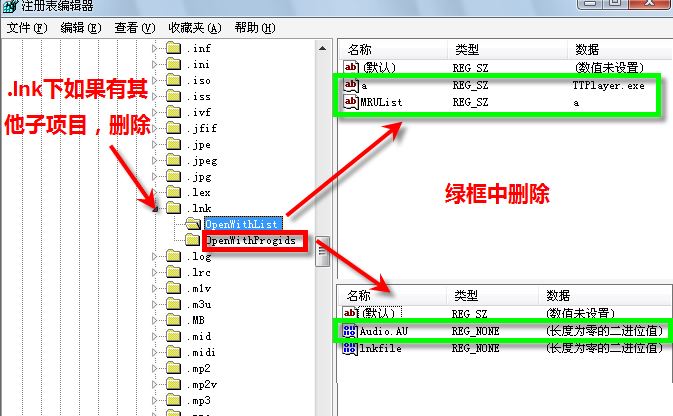Open the 收藏夹(A) menu
This screenshot has width=673, height=416.
pyautogui.click(x=195, y=28)
